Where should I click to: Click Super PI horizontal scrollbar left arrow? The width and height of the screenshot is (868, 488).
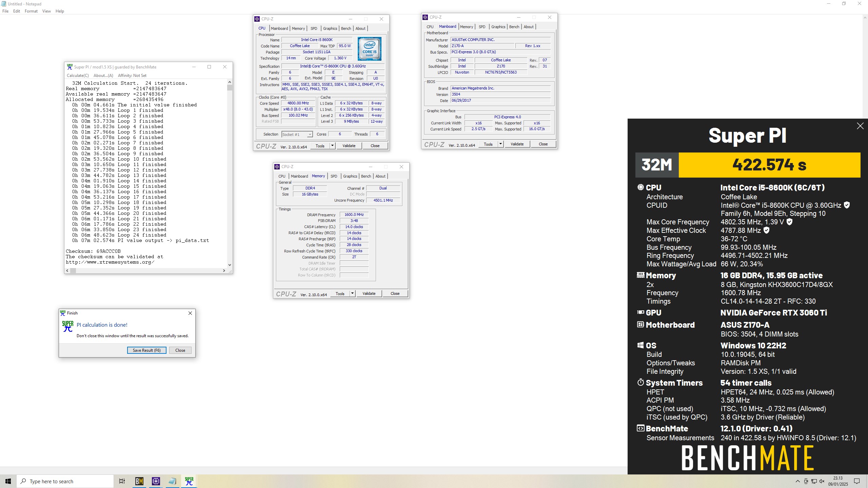[67, 270]
